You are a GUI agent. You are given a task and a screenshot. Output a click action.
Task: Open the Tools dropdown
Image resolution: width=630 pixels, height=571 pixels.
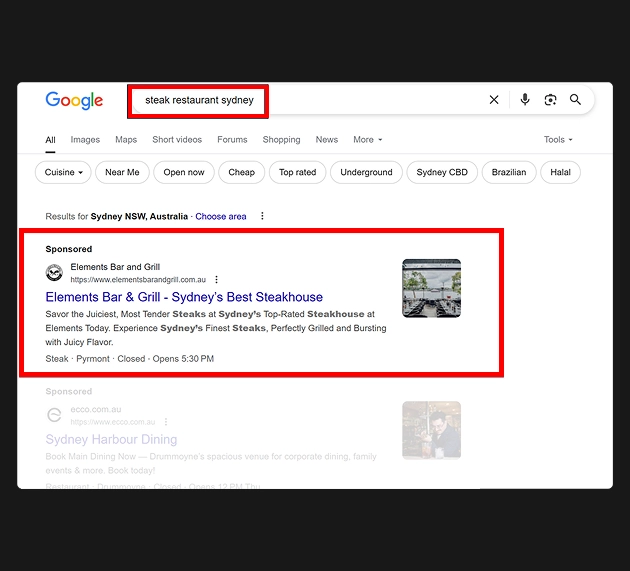(x=558, y=140)
